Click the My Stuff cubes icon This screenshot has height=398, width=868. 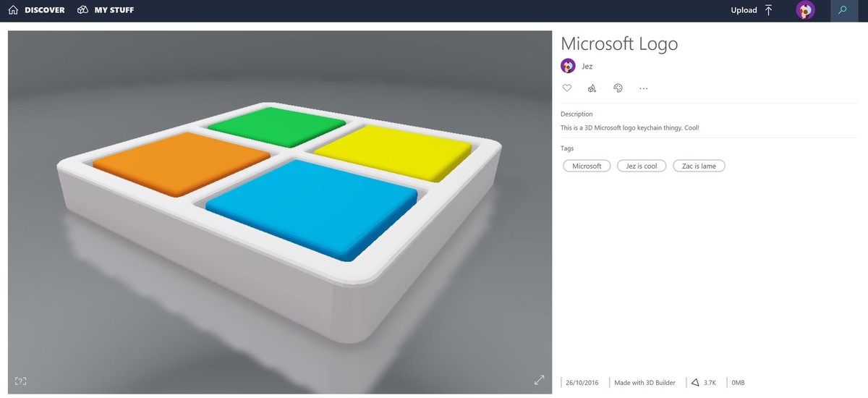tap(83, 10)
